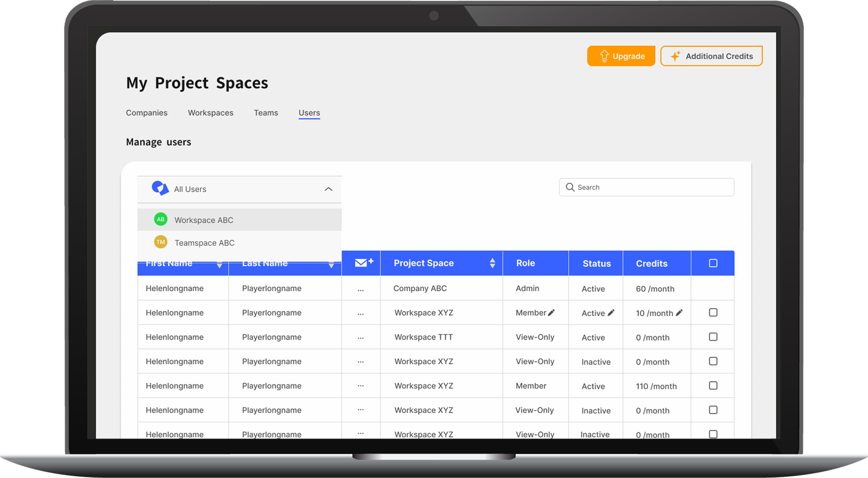
Task: Check the checkbox on the 110 /month row
Action: (713, 386)
